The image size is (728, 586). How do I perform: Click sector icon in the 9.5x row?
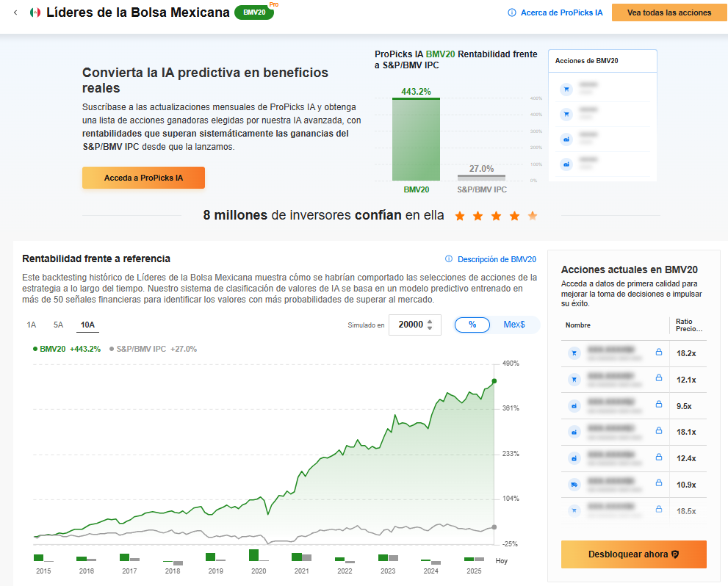[574, 406]
